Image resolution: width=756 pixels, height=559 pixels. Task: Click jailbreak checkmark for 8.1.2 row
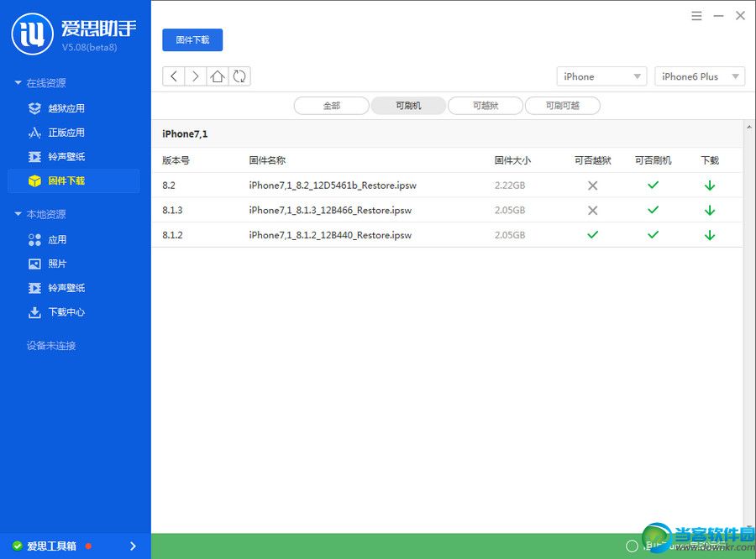pos(592,235)
